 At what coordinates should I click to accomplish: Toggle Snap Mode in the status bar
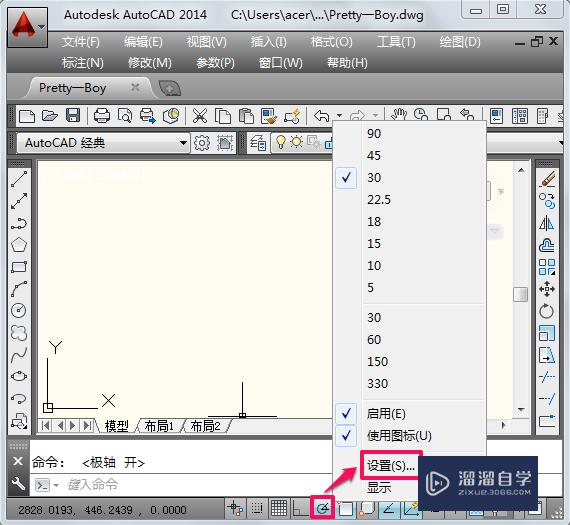257,508
